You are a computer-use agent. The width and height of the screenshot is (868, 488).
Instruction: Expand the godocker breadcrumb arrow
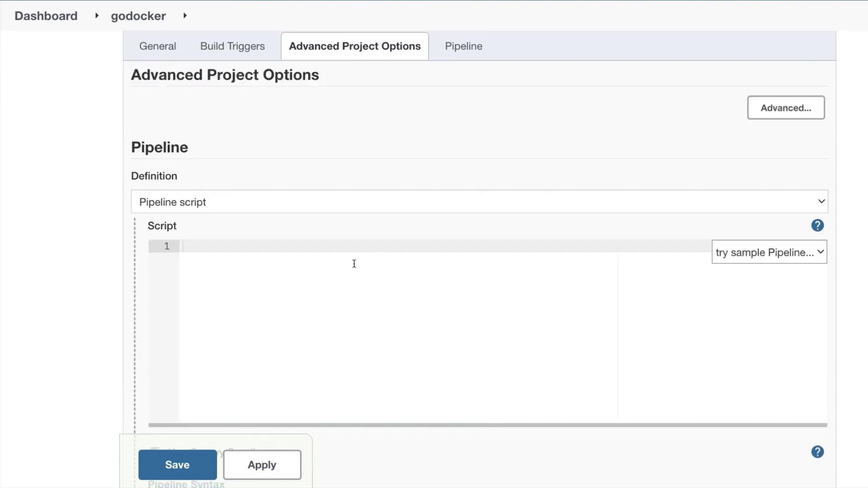[185, 16]
